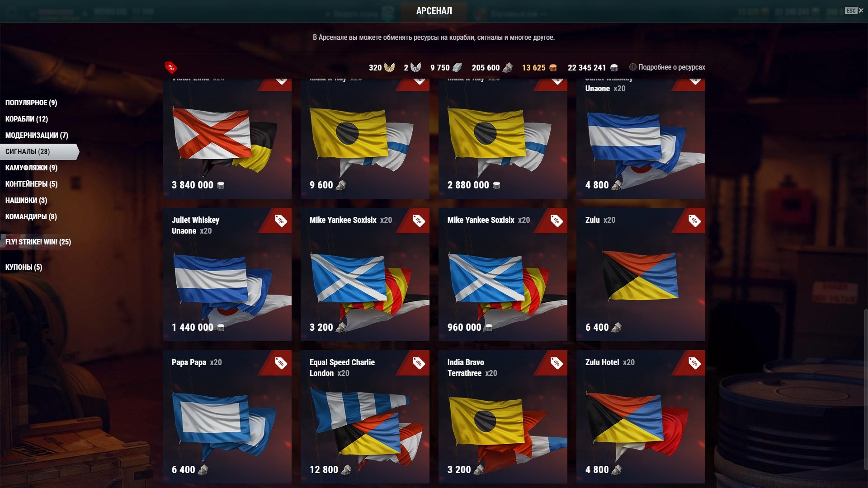
Task: Choose Mike Yankee Soxisix priced 960 000 credits
Action: 503,274
